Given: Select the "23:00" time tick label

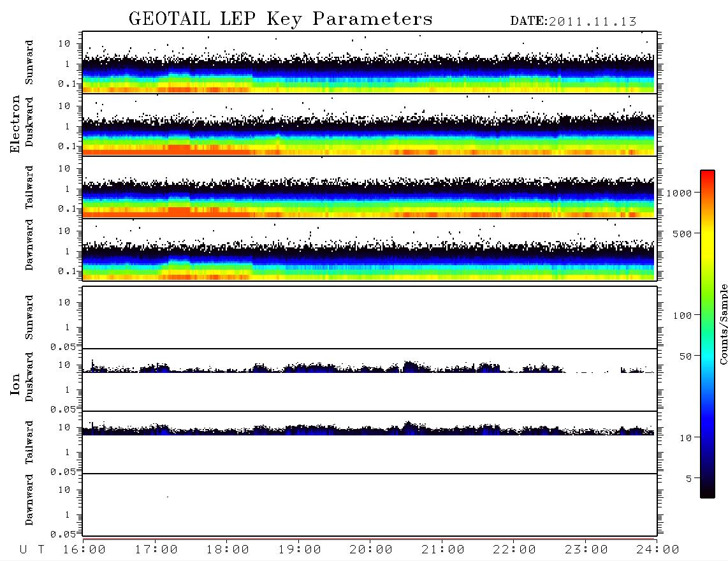Looking at the screenshot, I should click(586, 550).
